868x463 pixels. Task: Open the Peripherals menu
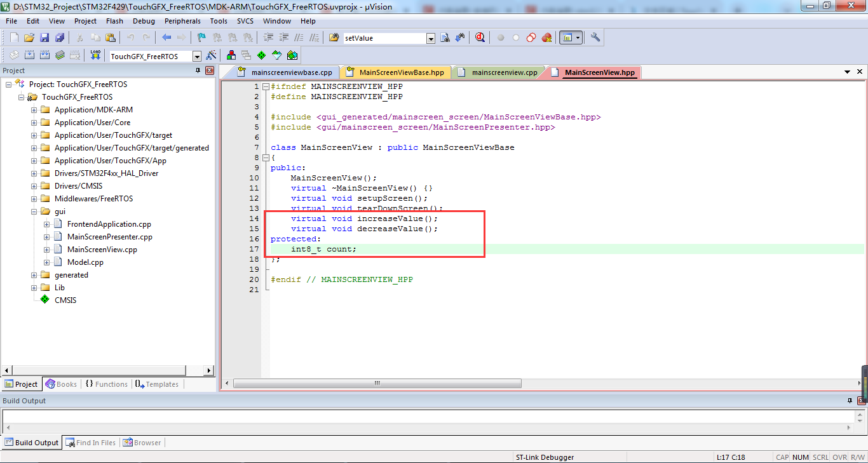pyautogui.click(x=182, y=21)
